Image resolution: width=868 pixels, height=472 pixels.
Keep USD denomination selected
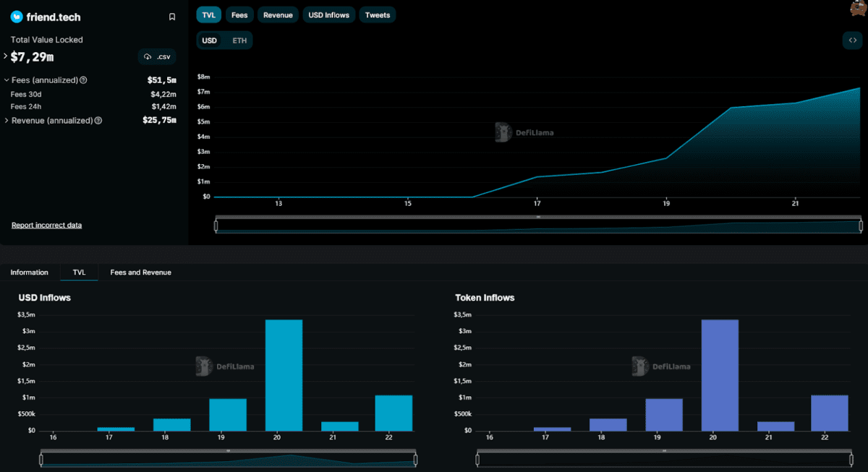210,40
